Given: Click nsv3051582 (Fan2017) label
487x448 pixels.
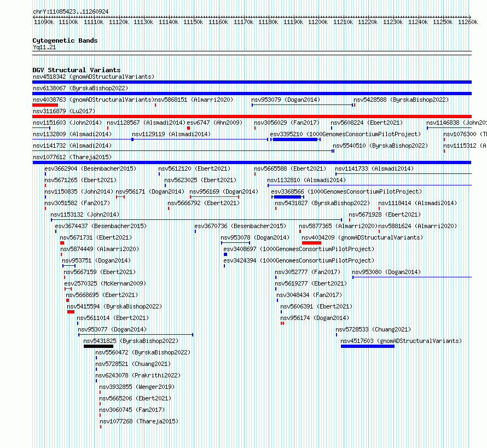Looking at the screenshot, I should pos(77,203).
